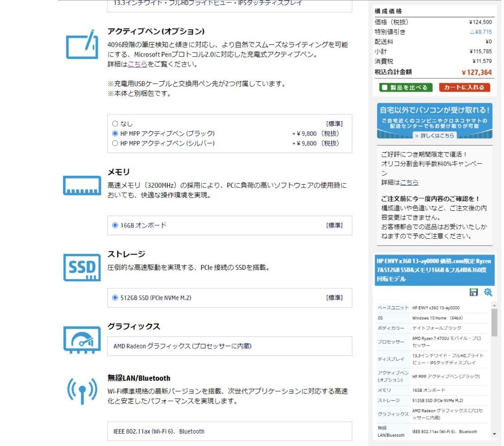Click the active pen tablet icon
504x446 pixels.
pyautogui.click(x=82, y=44)
